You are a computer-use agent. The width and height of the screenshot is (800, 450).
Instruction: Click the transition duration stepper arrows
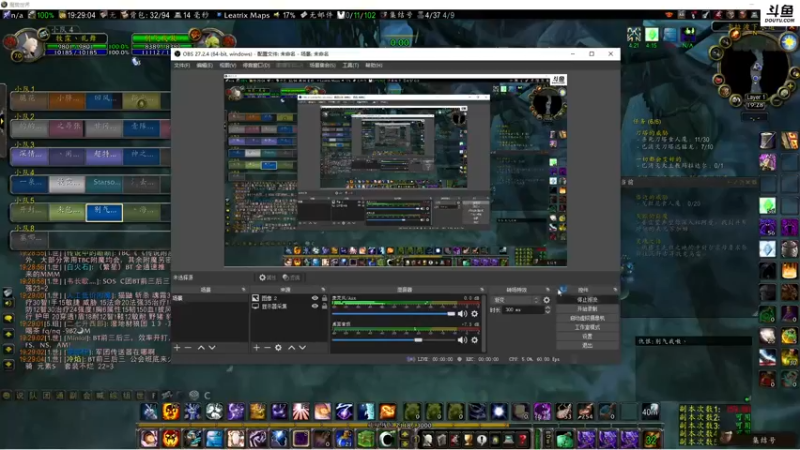coord(547,310)
